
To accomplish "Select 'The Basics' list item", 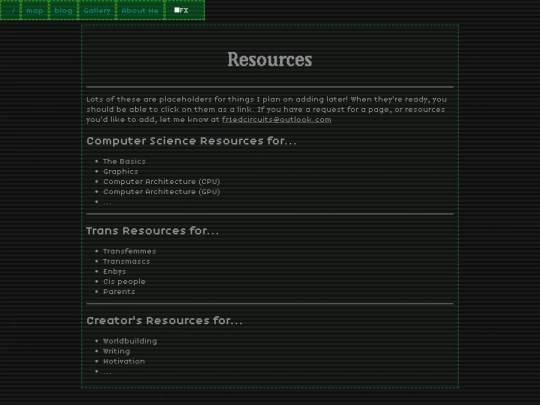I will (x=124, y=161).
